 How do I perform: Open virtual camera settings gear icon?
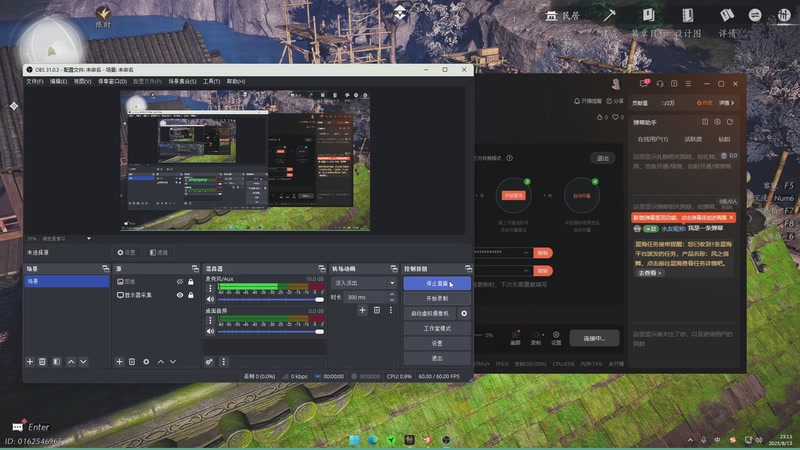[464, 313]
